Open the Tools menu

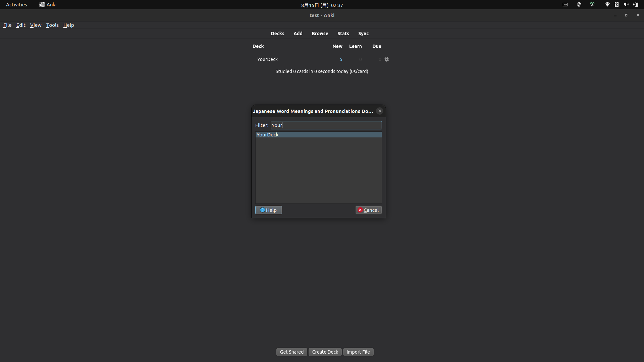pyautogui.click(x=52, y=25)
